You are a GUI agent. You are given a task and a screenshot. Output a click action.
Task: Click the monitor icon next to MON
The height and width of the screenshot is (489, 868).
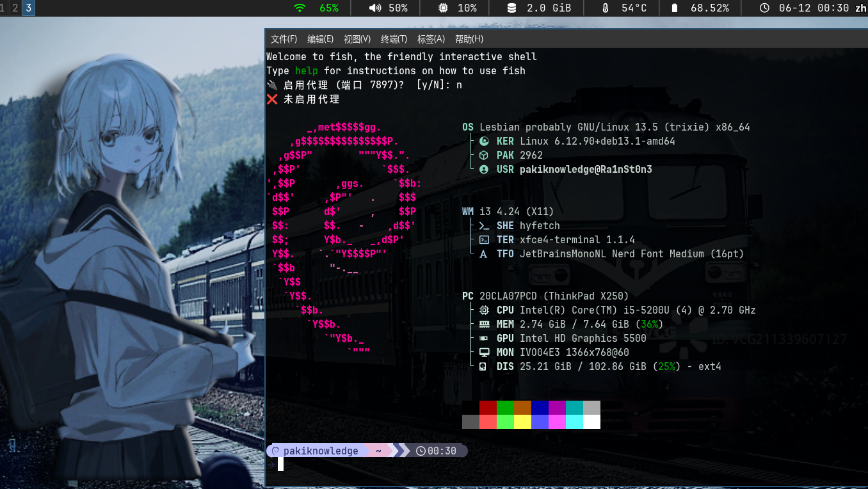coord(484,353)
